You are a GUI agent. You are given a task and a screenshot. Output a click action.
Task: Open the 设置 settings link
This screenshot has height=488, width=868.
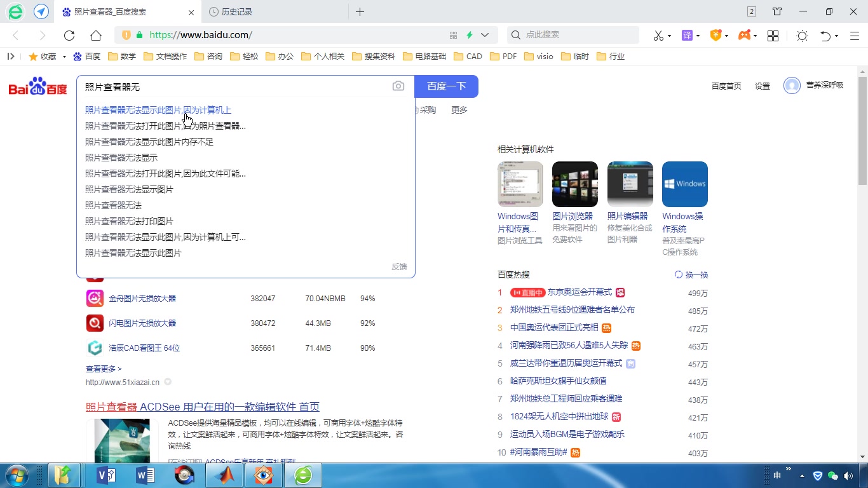(x=763, y=86)
